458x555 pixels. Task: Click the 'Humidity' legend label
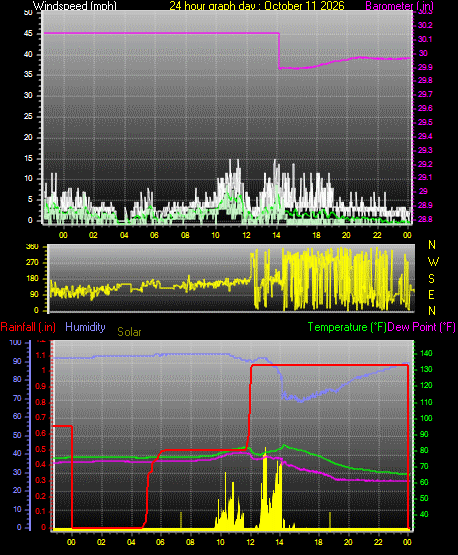click(85, 327)
